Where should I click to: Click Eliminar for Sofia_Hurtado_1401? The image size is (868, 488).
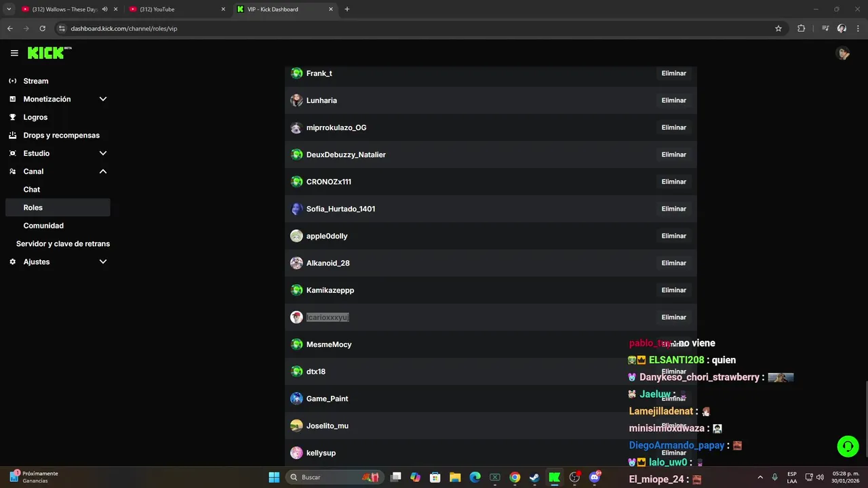(x=674, y=209)
